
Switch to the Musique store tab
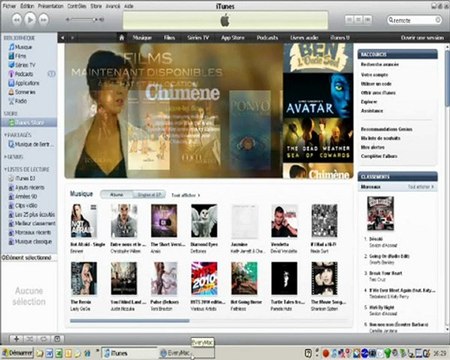click(142, 38)
